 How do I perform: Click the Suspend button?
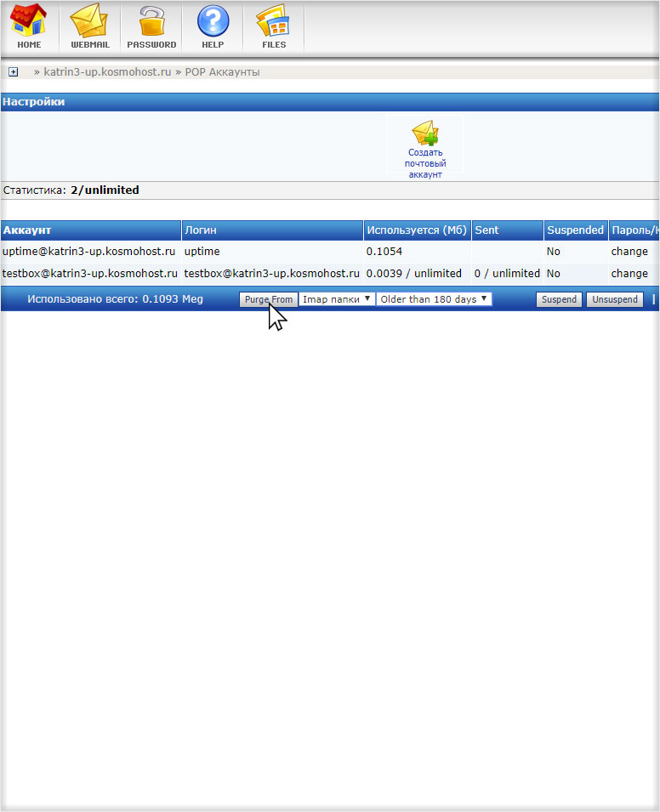point(559,299)
